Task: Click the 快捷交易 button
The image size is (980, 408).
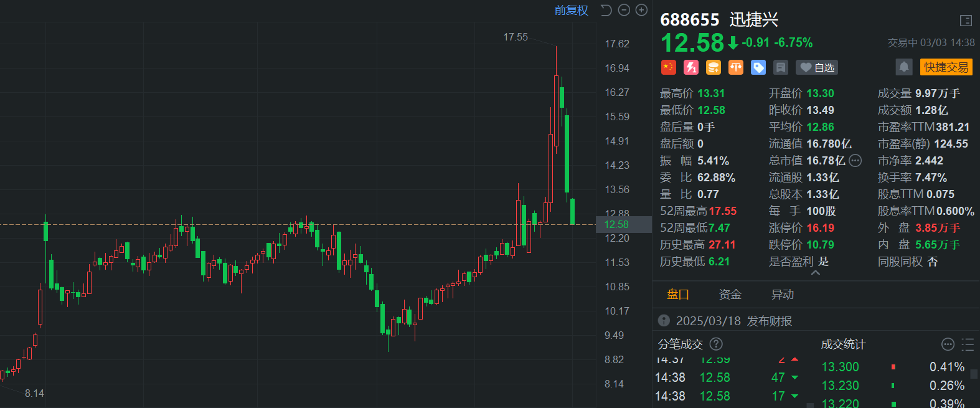Action: tap(946, 67)
